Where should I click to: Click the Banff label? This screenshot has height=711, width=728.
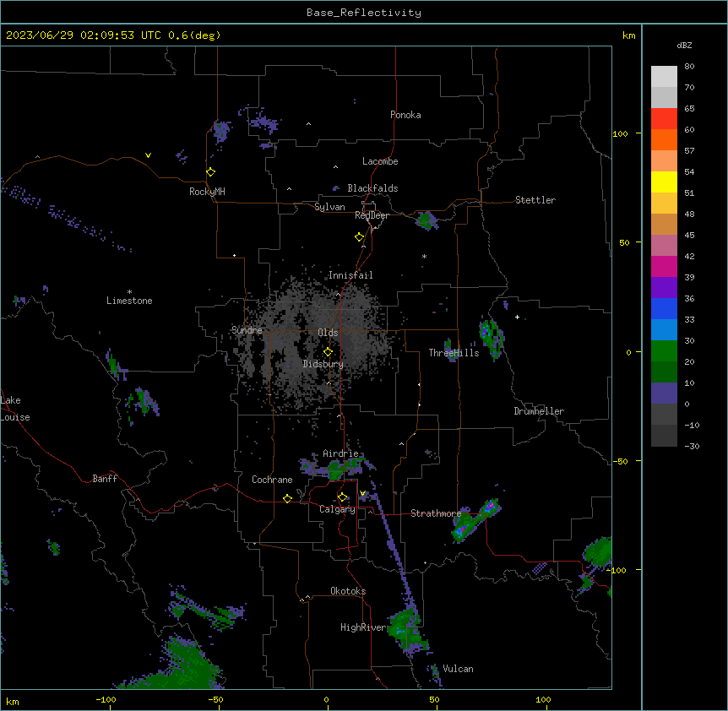105,479
